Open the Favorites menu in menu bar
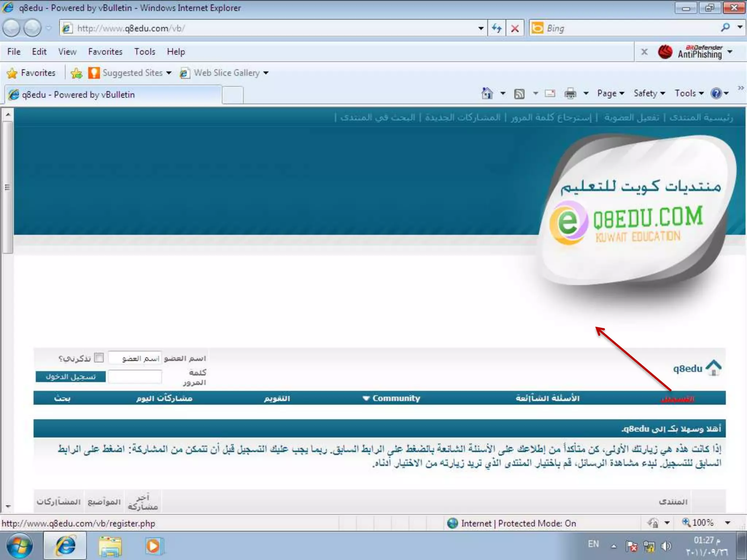This screenshot has width=747, height=560. (105, 52)
